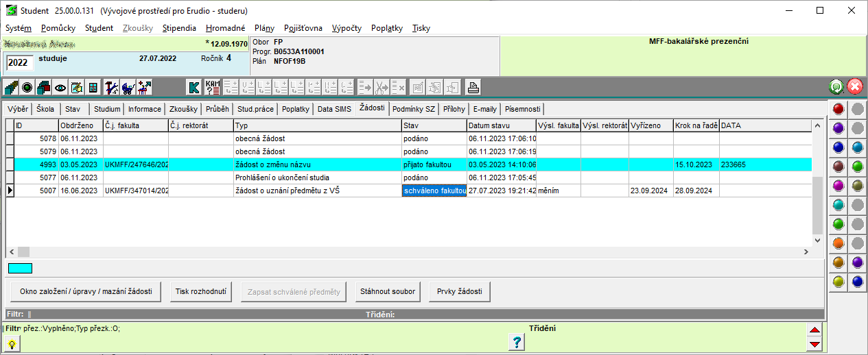Click the eye icon in toolbar
This screenshot has height=355, width=868.
point(60,87)
